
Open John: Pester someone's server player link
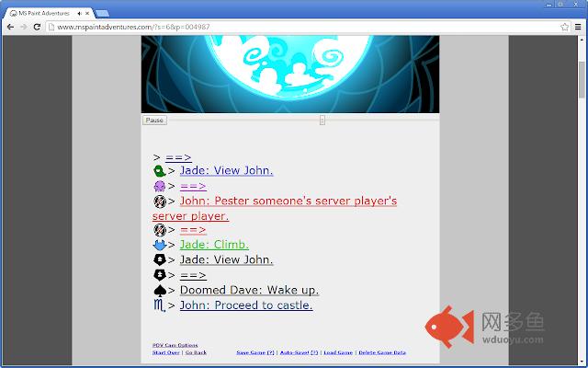(x=275, y=209)
